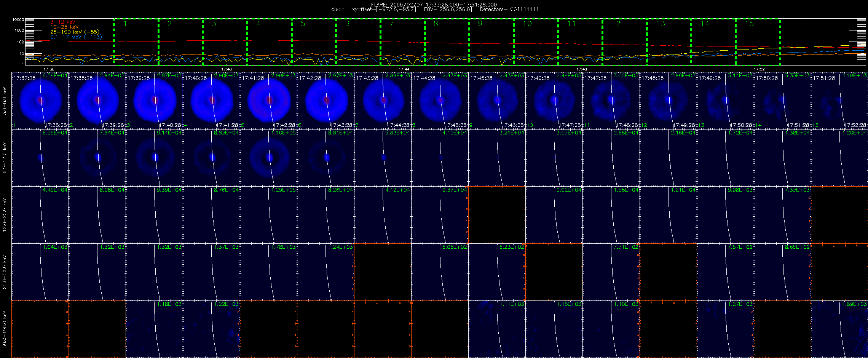Image resolution: width=868 pixels, height=358 pixels.
Task: Click the 4.16E+03 peak value label
Action: (x=855, y=76)
